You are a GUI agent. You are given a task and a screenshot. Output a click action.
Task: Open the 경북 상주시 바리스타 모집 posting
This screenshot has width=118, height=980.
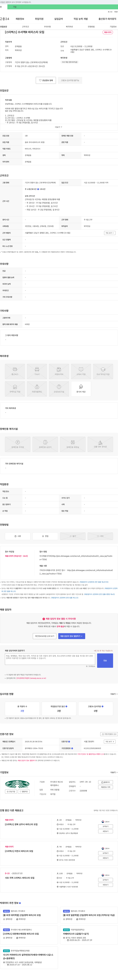tap(21, 824)
